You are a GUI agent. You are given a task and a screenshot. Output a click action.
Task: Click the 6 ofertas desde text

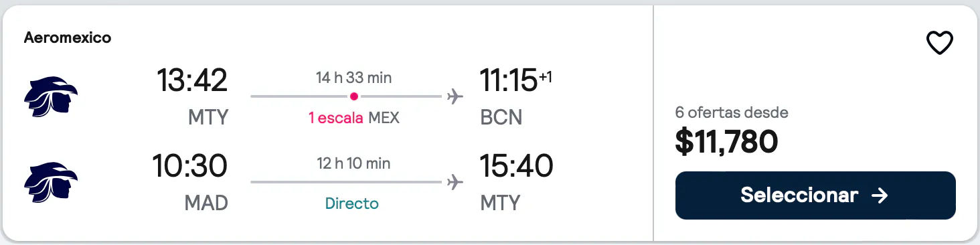click(x=732, y=112)
